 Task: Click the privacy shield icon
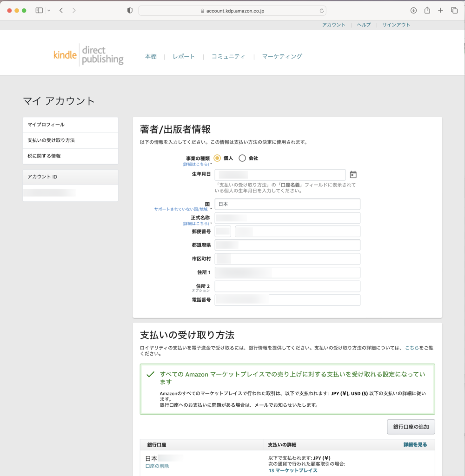click(130, 10)
